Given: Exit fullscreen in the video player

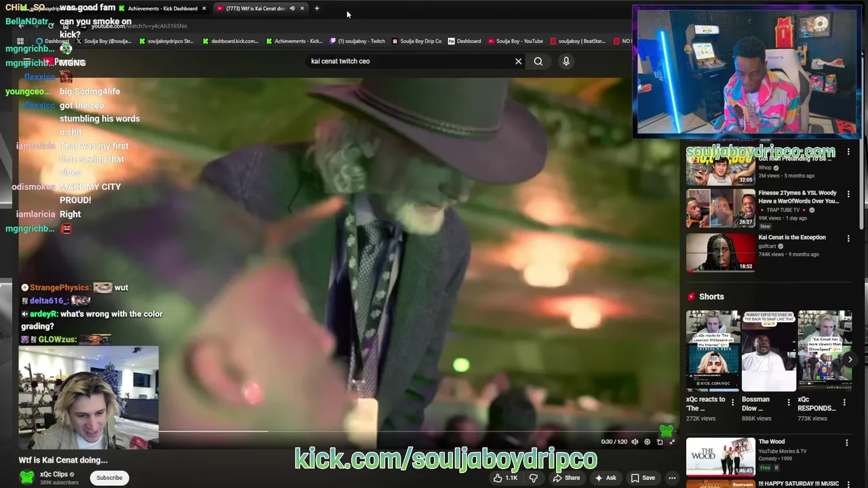Looking at the screenshot, I should coord(672,442).
